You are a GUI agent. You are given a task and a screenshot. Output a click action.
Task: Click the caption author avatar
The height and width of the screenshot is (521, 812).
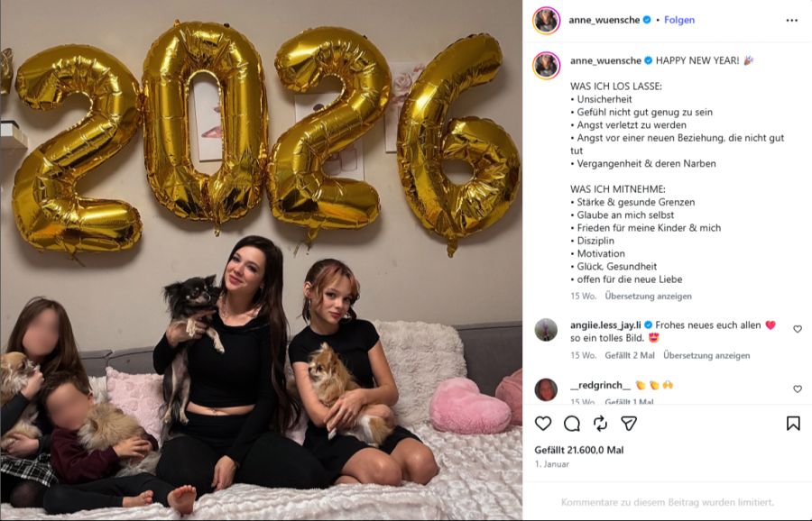pyautogui.click(x=547, y=66)
